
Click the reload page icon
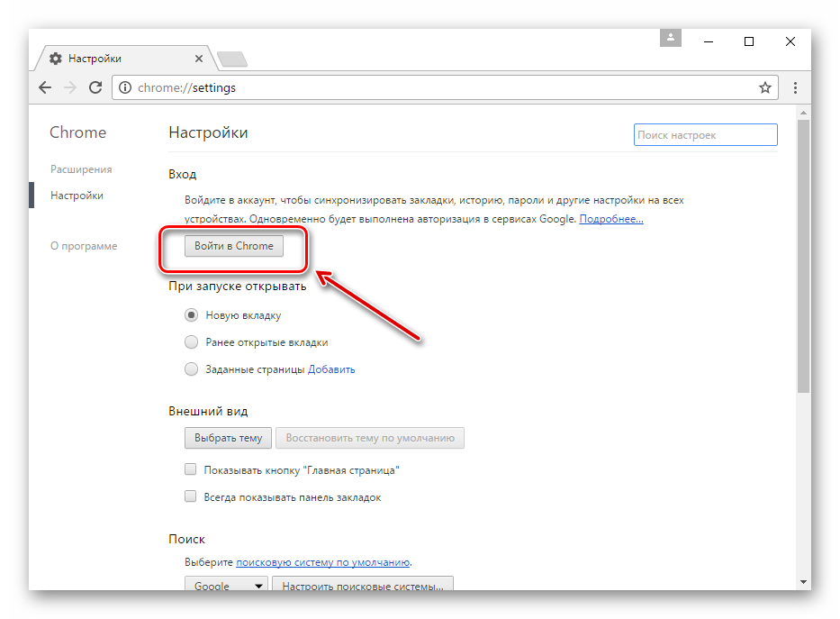click(95, 88)
